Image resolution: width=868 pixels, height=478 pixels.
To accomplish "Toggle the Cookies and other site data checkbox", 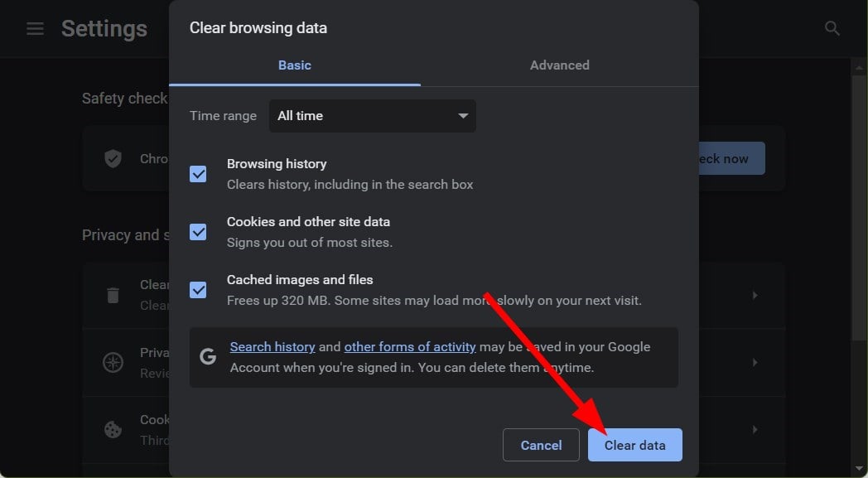I will tap(198, 232).
